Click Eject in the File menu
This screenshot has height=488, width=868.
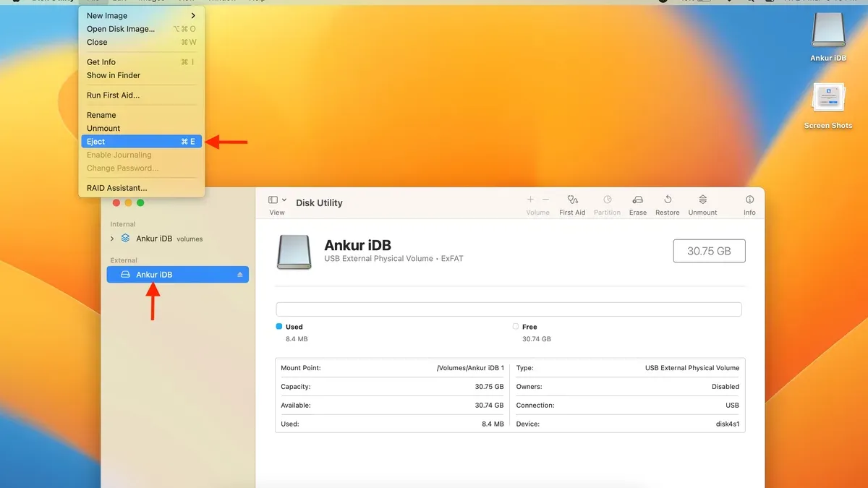(142, 142)
